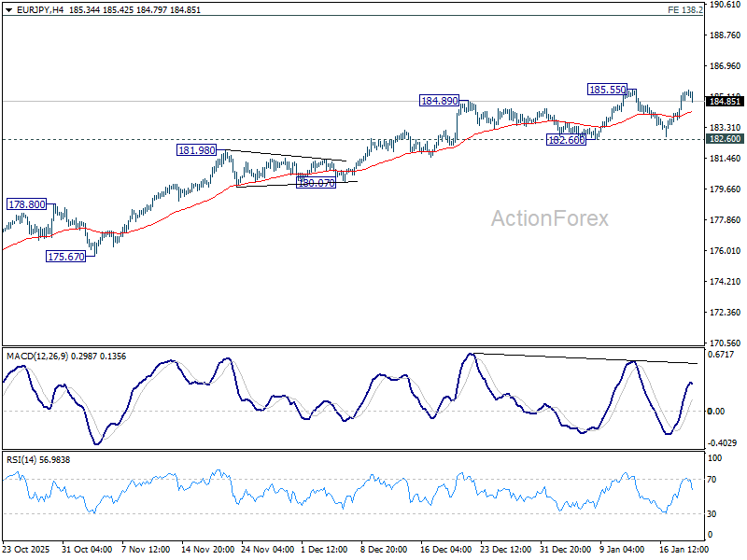The height and width of the screenshot is (560, 747).
Task: Click the 16 Jan 12:00 time axis label
Action: [x=684, y=550]
